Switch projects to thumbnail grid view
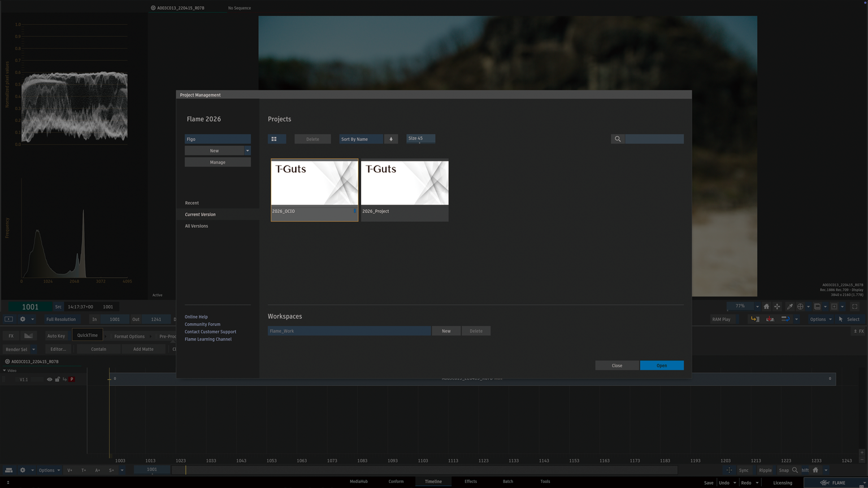 point(277,139)
